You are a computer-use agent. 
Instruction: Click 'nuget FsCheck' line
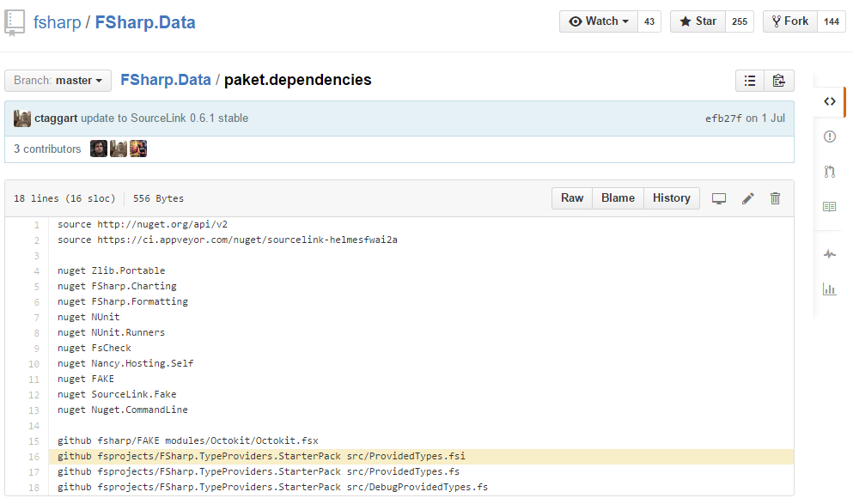(94, 348)
